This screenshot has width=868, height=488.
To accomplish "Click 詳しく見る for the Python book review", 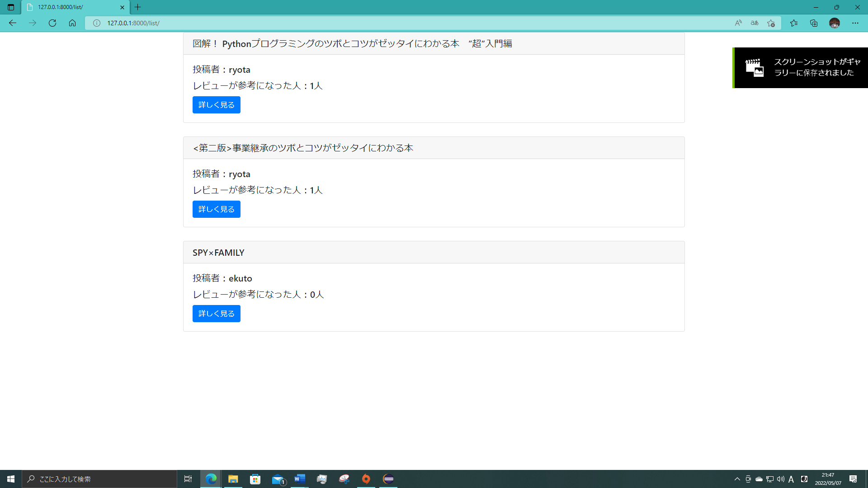I will coord(216,104).
